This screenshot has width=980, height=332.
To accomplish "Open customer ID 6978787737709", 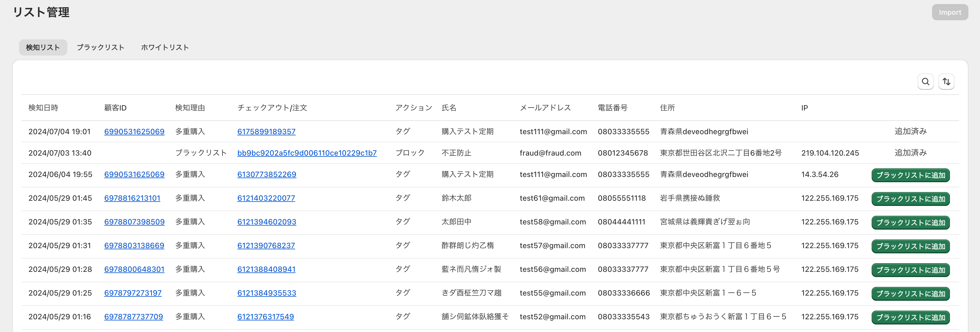I will pos(133,316).
